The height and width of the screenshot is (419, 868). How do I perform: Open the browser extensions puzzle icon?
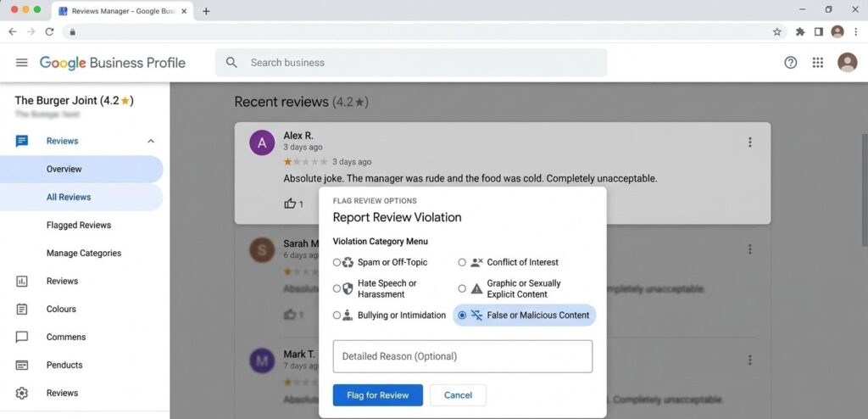[x=800, y=31]
